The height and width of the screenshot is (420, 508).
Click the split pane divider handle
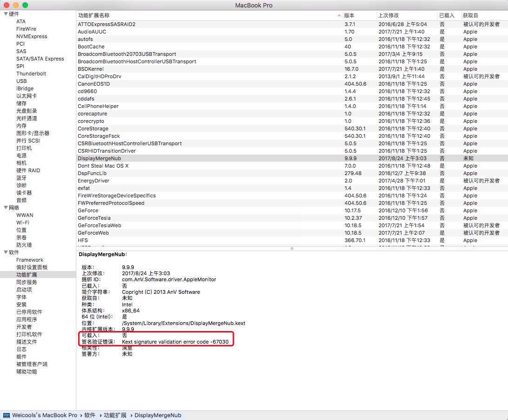click(x=292, y=249)
